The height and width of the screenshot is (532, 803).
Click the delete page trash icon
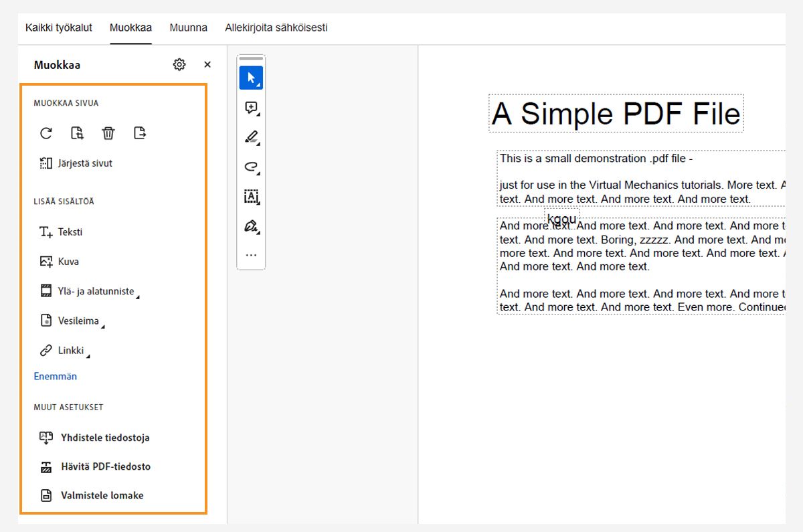pyautogui.click(x=108, y=133)
